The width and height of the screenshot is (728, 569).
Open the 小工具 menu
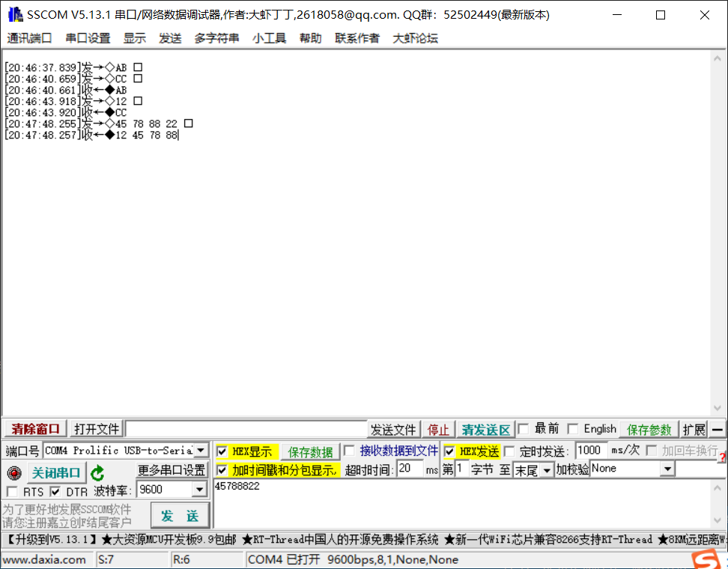pyautogui.click(x=269, y=38)
